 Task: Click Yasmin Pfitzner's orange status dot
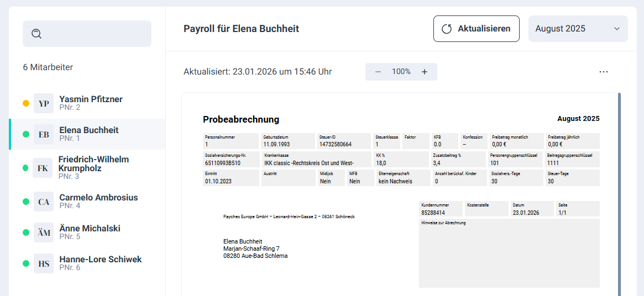point(26,103)
